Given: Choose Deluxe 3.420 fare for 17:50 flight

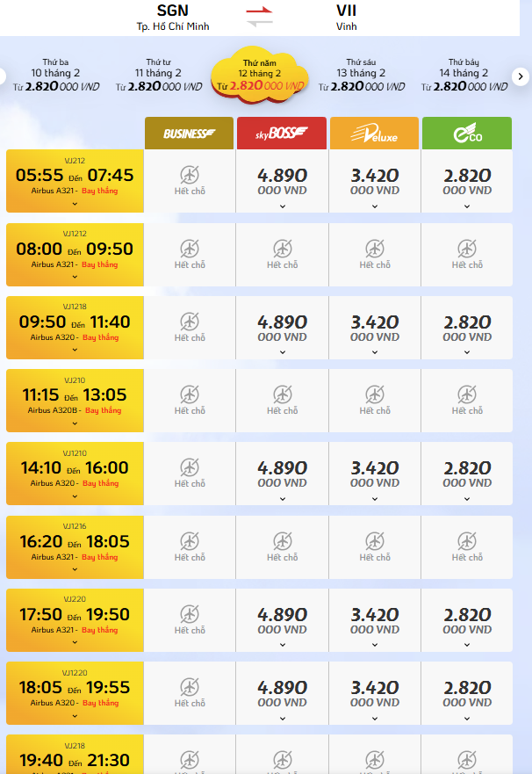Looking at the screenshot, I should tap(375, 620).
